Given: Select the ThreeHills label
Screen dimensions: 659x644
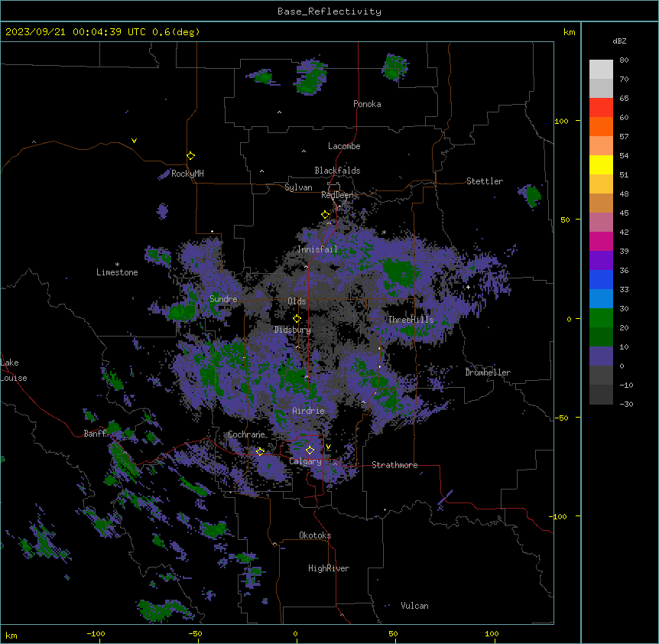Looking at the screenshot, I should [x=411, y=320].
